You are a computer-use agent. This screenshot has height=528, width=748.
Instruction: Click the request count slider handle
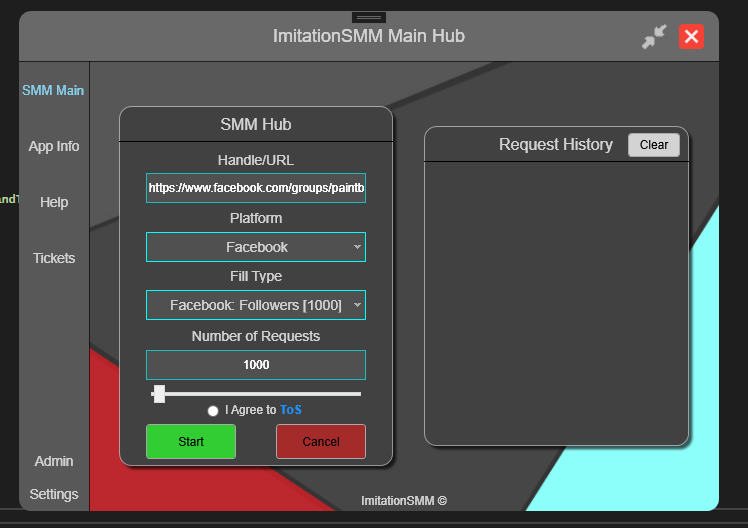tap(159, 394)
